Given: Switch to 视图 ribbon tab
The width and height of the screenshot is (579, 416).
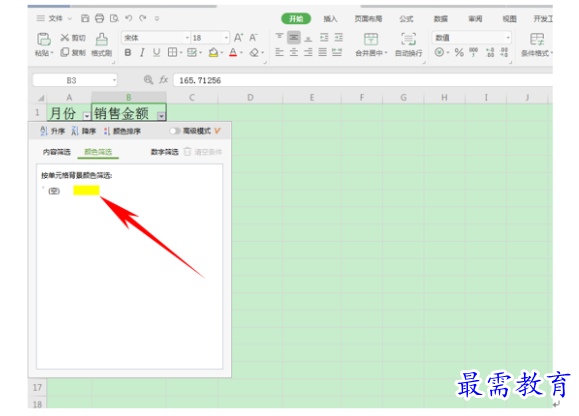Looking at the screenshot, I should [x=509, y=18].
